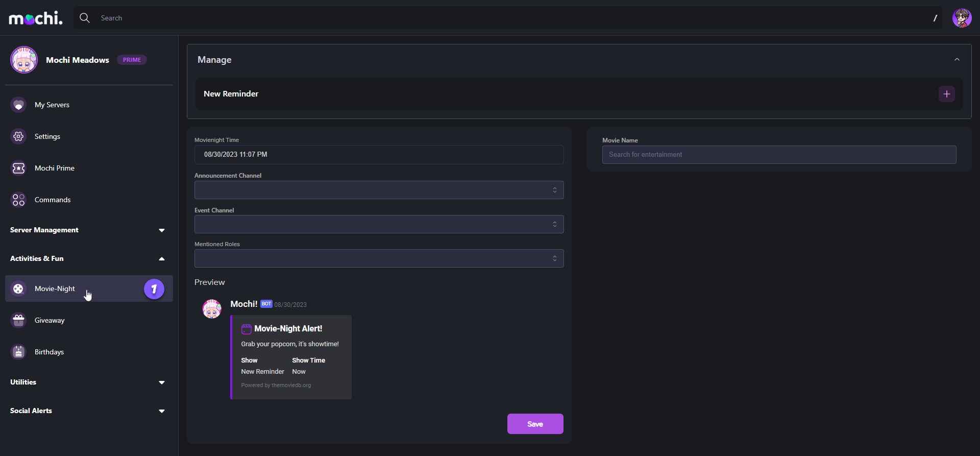
Task: Open the user profile avatar menu
Action: pos(962,18)
